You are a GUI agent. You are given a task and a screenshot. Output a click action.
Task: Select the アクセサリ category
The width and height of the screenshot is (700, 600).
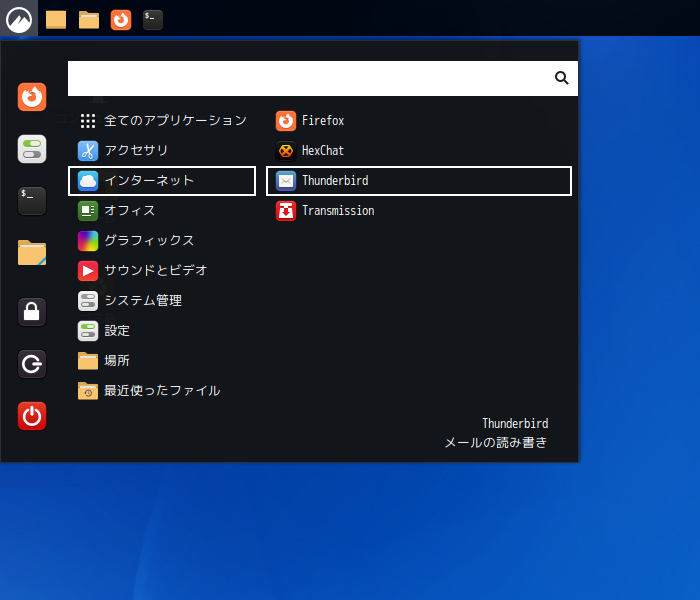[162, 150]
